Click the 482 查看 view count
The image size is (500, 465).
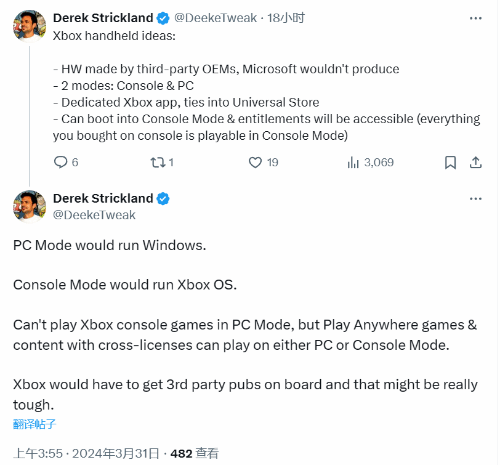[x=194, y=453]
